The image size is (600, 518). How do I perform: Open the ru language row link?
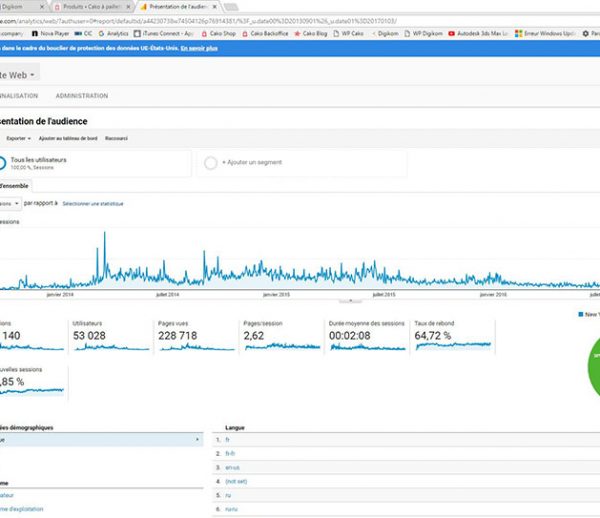228,495
